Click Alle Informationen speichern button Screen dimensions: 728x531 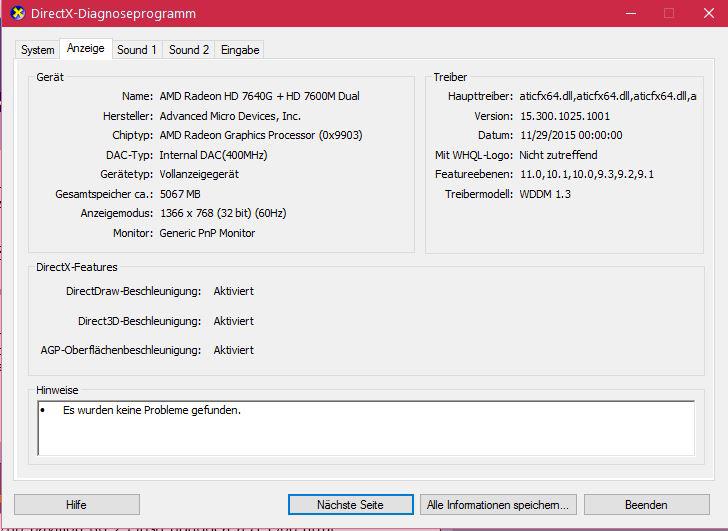[x=497, y=505]
